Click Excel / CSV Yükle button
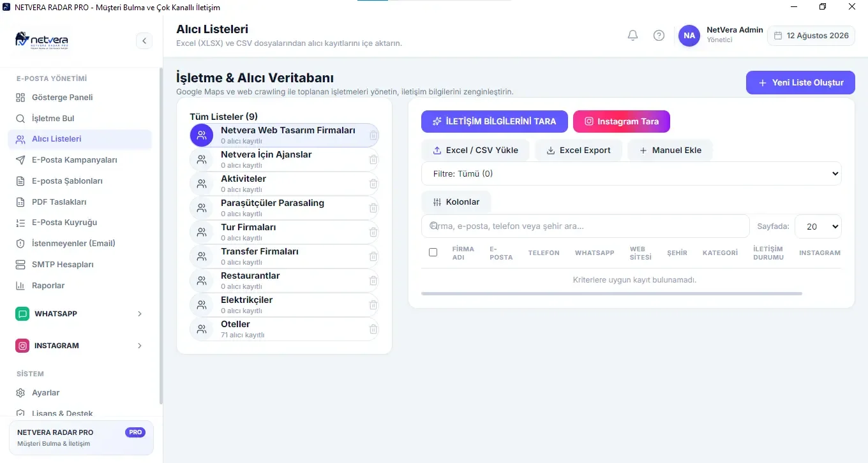Image resolution: width=868 pixels, height=463 pixels. 475,151
